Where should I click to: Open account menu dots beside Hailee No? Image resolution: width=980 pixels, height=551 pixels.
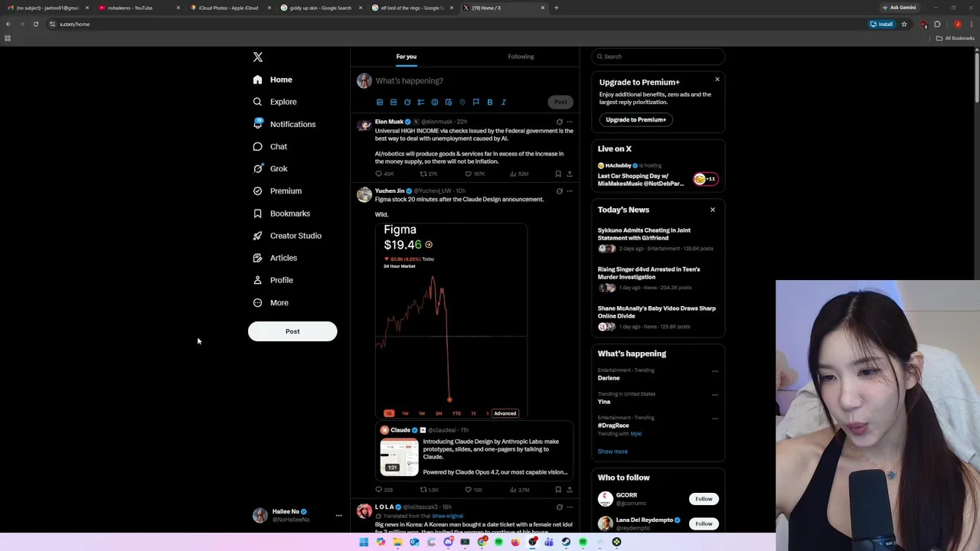338,516
